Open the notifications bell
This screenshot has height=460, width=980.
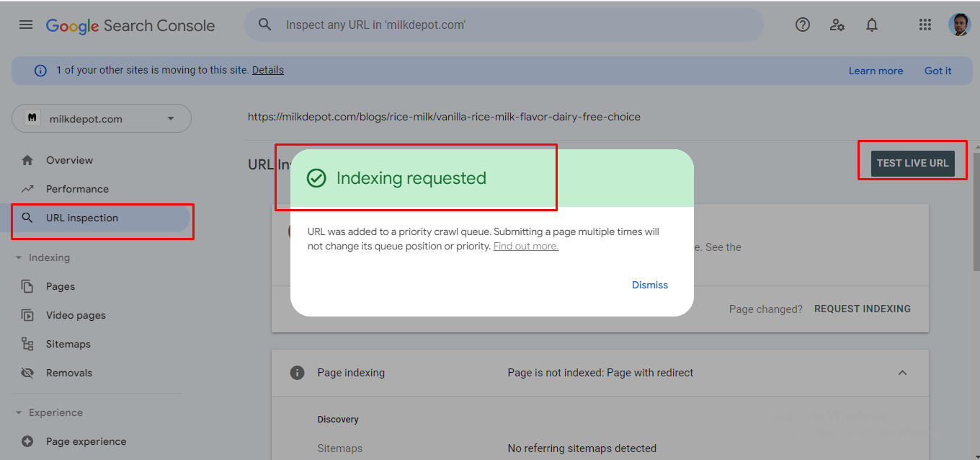(872, 25)
